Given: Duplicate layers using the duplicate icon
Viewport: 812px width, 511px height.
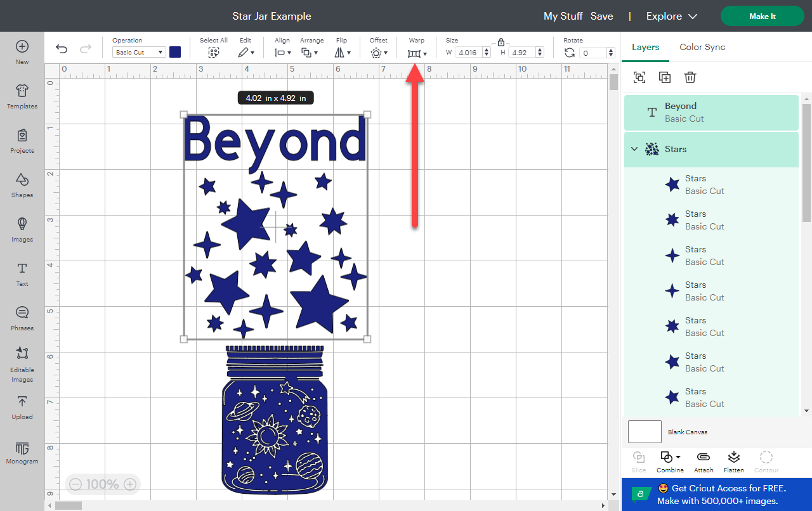Looking at the screenshot, I should coord(665,77).
